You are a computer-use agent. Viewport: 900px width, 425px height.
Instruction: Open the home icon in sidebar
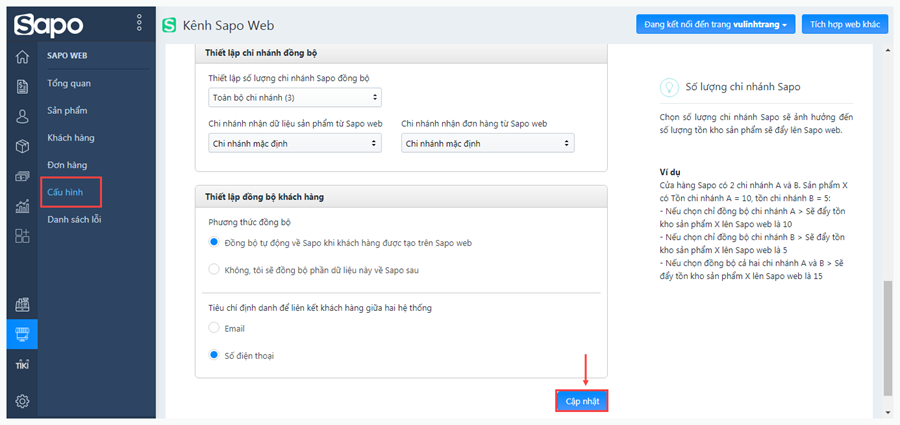point(22,57)
